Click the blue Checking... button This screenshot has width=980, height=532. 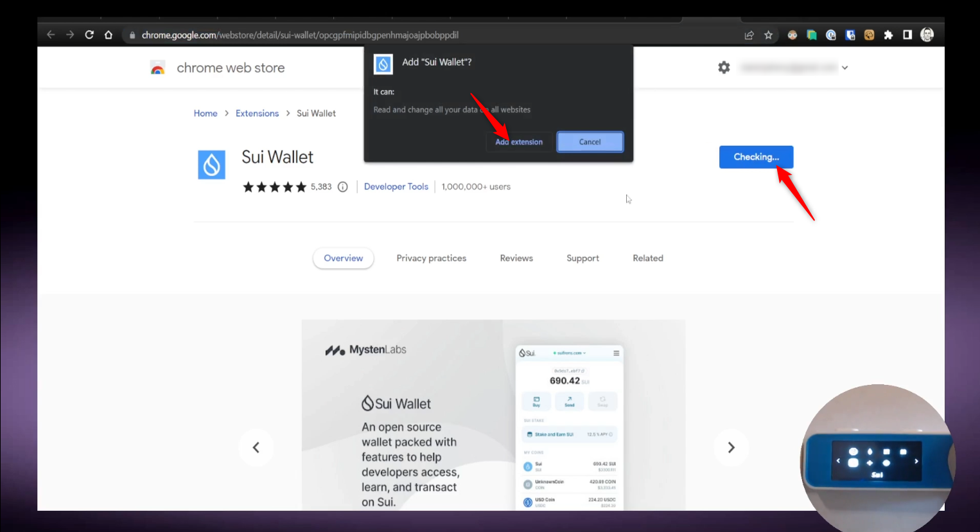coord(756,157)
